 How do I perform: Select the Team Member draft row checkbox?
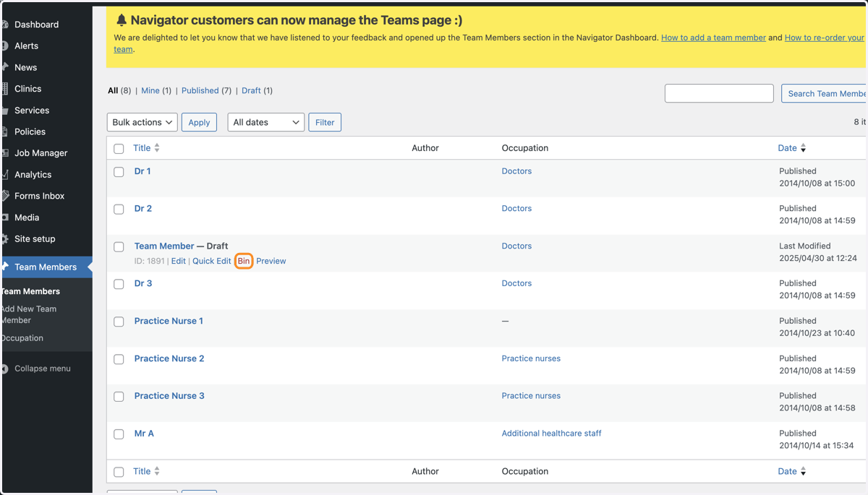click(119, 246)
